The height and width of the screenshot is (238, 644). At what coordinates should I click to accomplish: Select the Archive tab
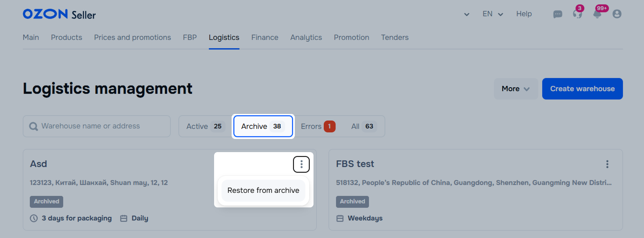click(x=263, y=126)
